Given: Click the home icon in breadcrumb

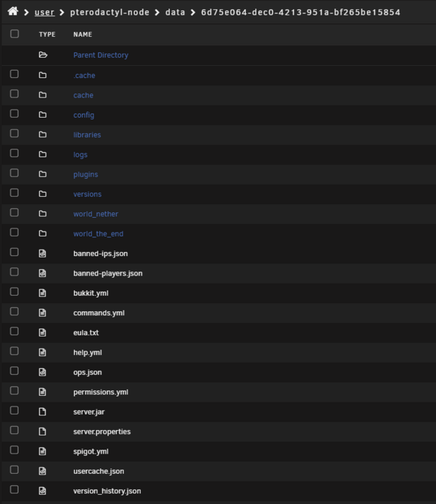Looking at the screenshot, I should pos(13,11).
